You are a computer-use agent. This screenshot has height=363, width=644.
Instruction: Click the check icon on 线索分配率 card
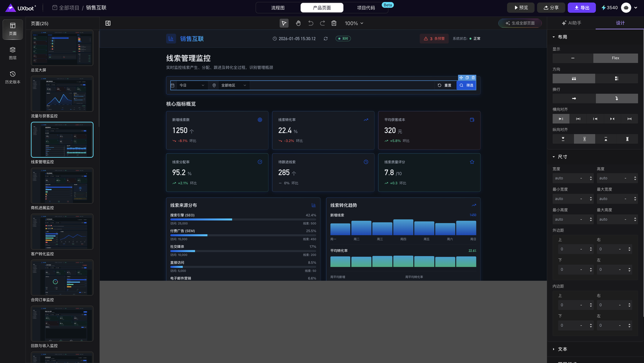click(x=260, y=162)
